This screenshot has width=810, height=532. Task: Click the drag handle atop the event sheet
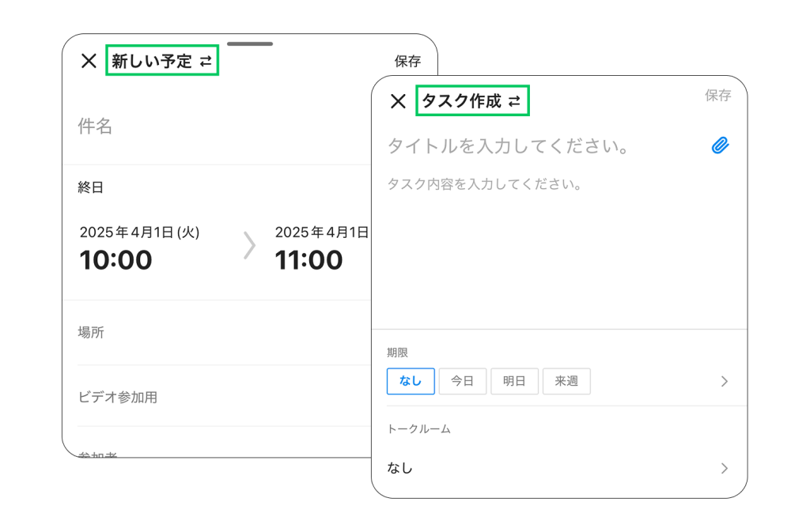click(250, 43)
